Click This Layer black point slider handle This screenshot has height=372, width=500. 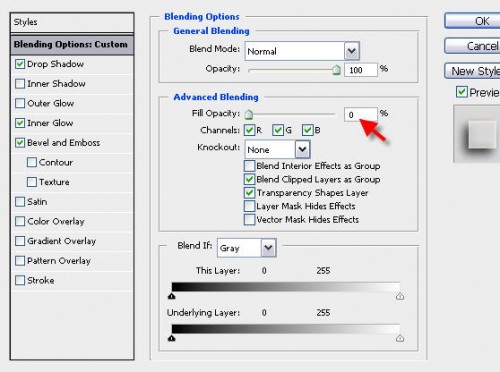point(172,296)
